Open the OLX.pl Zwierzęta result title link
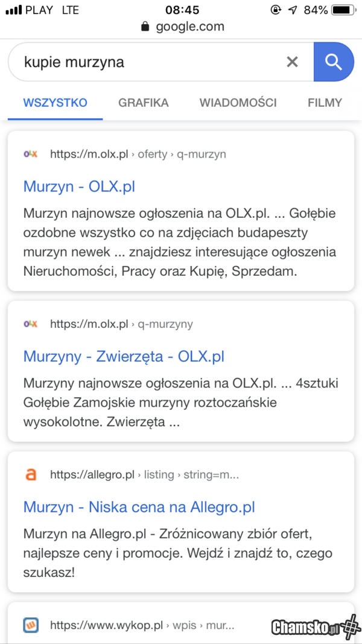Image resolution: width=362 pixels, height=644 pixels. (124, 356)
